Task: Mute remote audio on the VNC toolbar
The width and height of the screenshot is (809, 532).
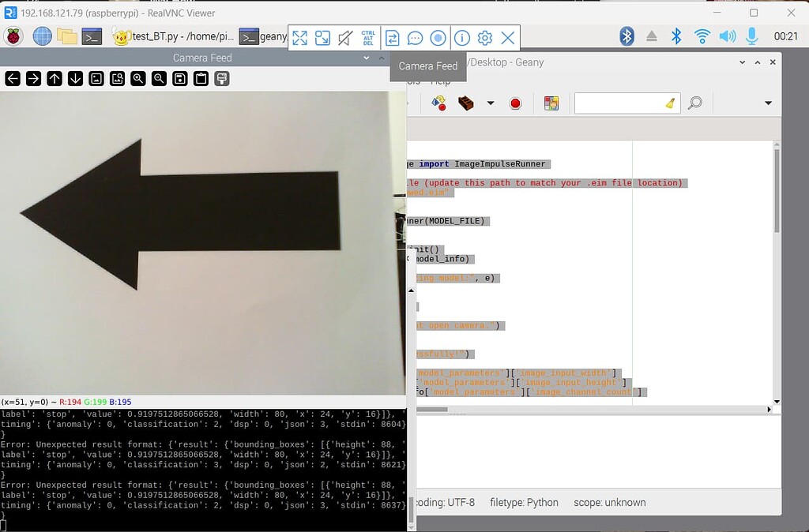Action: click(344, 37)
